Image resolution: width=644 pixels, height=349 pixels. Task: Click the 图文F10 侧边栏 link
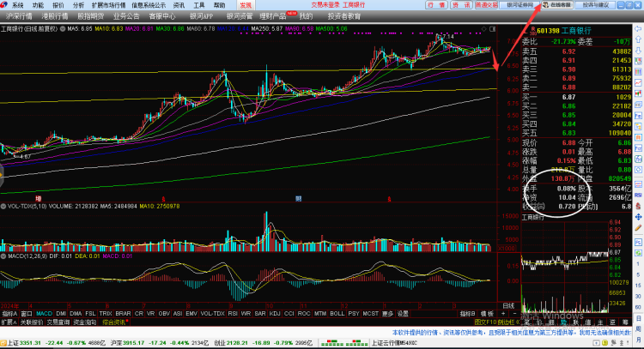click(497, 322)
